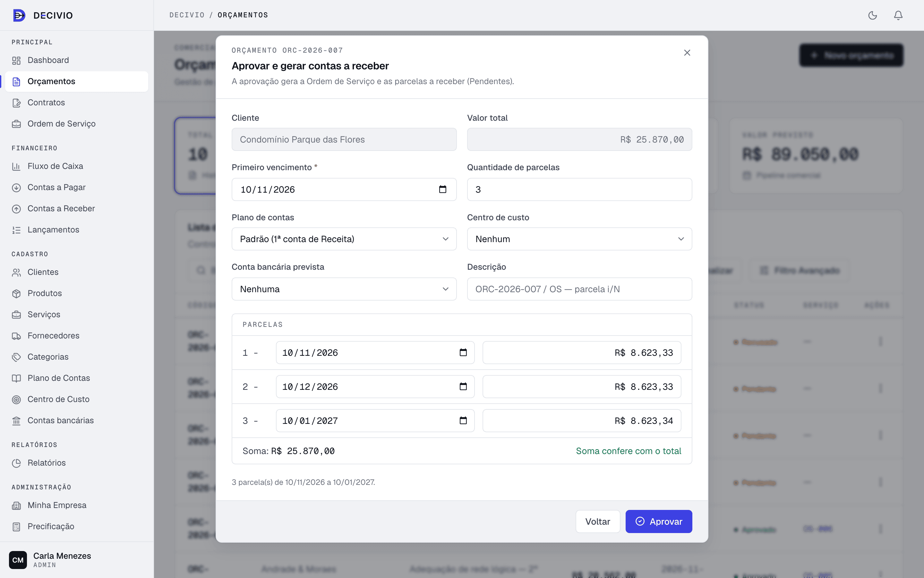This screenshot has width=924, height=578.
Task: Focus parcela 1 value R$ 8.623,33
Action: click(x=581, y=353)
